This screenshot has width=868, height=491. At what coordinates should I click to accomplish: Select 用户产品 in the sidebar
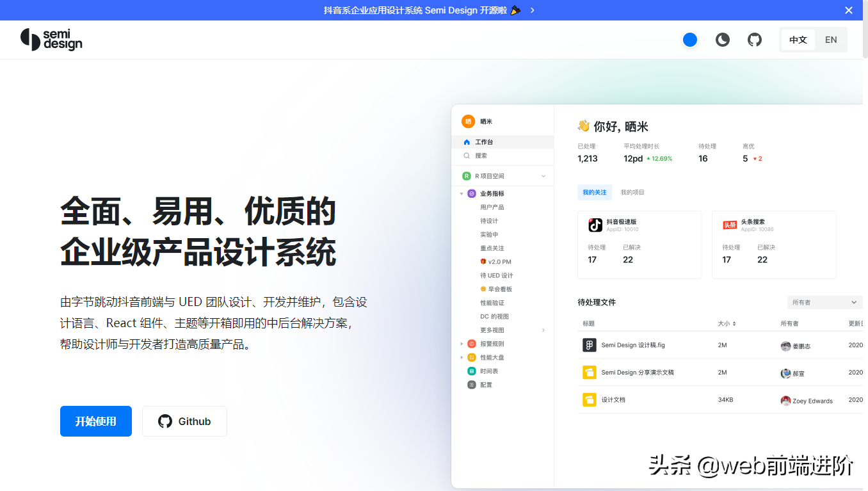(492, 207)
